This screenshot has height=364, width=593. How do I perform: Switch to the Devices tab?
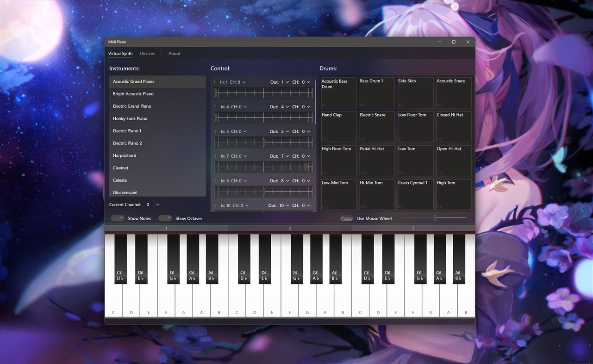tap(147, 54)
